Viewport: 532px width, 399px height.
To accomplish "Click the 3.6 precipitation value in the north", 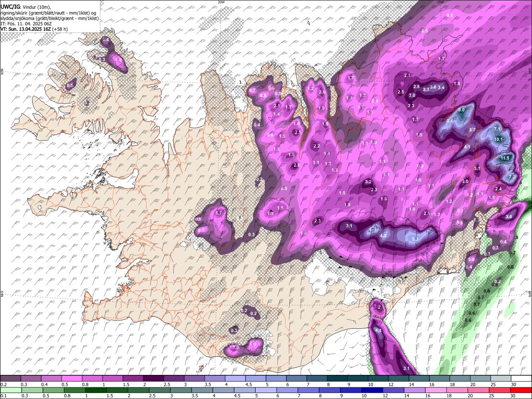I will pyautogui.click(x=433, y=87).
